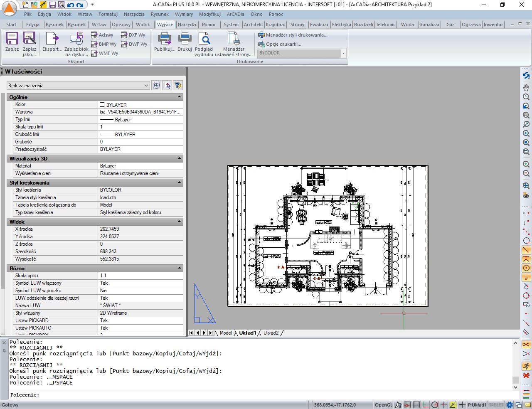Viewport: 532px width, 409px height.
Task: Click the filter funnel icon in Properties panel
Action: 178,85
